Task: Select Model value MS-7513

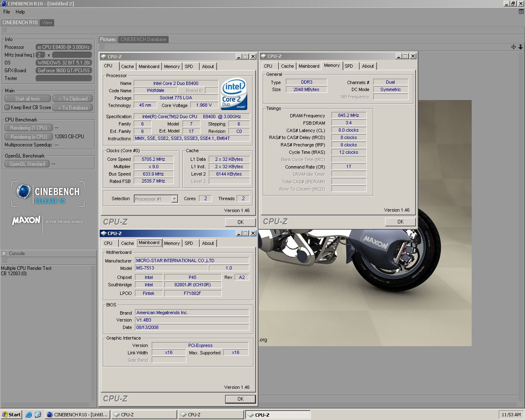Action: (x=171, y=268)
